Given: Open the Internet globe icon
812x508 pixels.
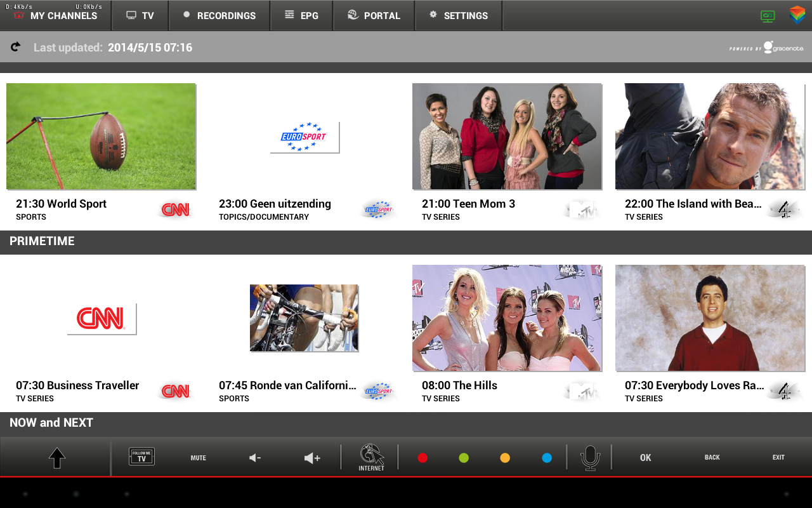Looking at the screenshot, I should (x=372, y=457).
